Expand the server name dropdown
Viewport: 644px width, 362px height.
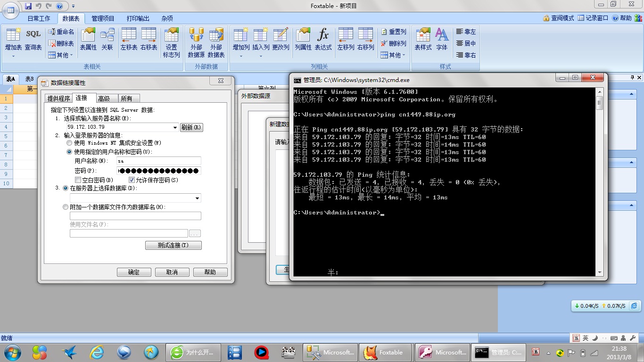175,127
